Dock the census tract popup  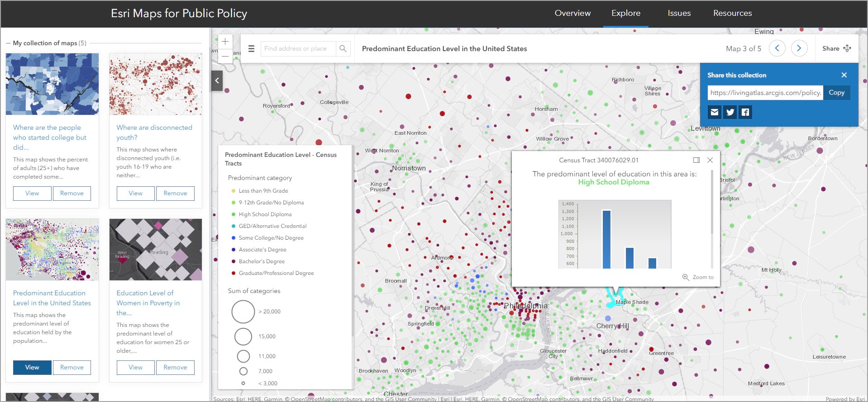pyautogui.click(x=696, y=160)
